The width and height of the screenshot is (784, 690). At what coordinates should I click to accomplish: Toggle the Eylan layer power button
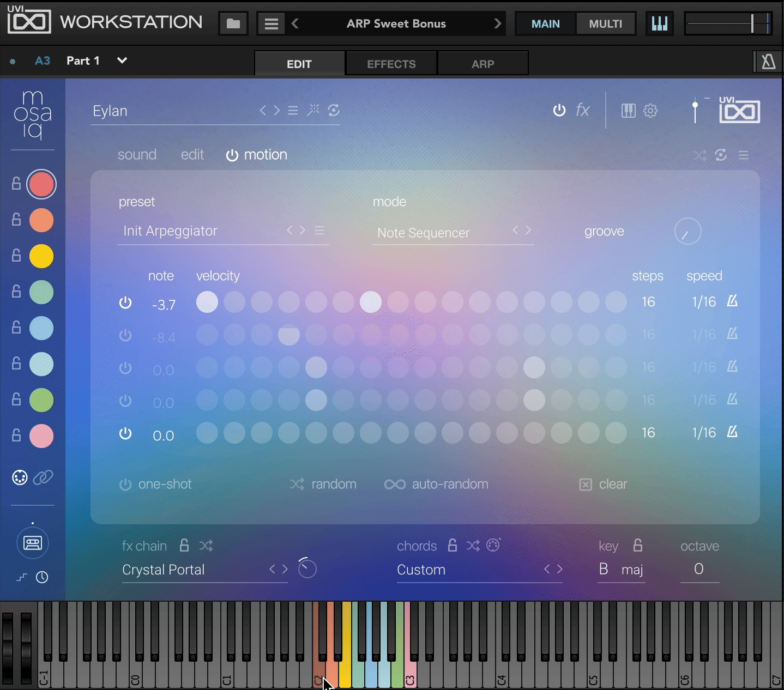tap(559, 110)
